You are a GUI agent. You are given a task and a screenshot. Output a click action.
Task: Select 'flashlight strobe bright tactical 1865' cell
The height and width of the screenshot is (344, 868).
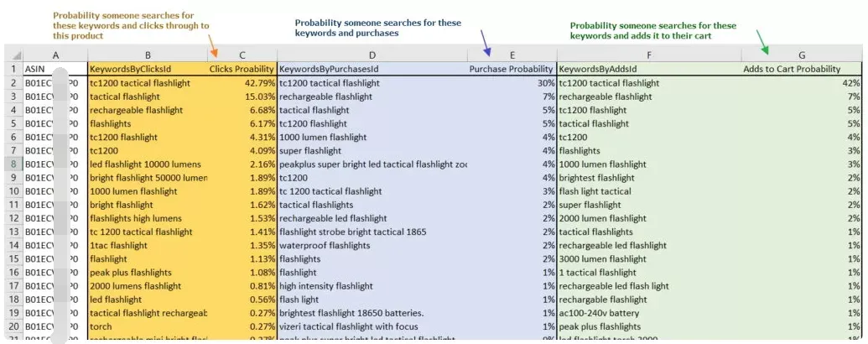pyautogui.click(x=372, y=232)
